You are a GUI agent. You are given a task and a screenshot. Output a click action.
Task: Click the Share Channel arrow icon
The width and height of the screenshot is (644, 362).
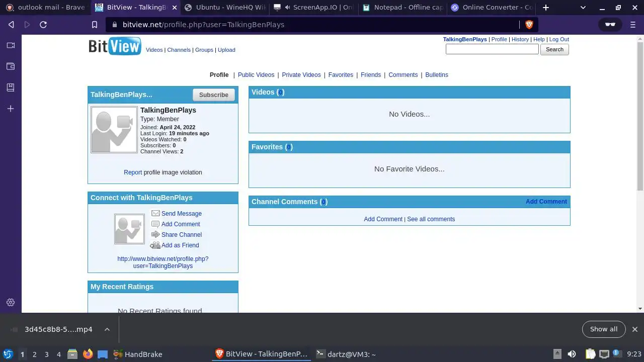pyautogui.click(x=156, y=235)
